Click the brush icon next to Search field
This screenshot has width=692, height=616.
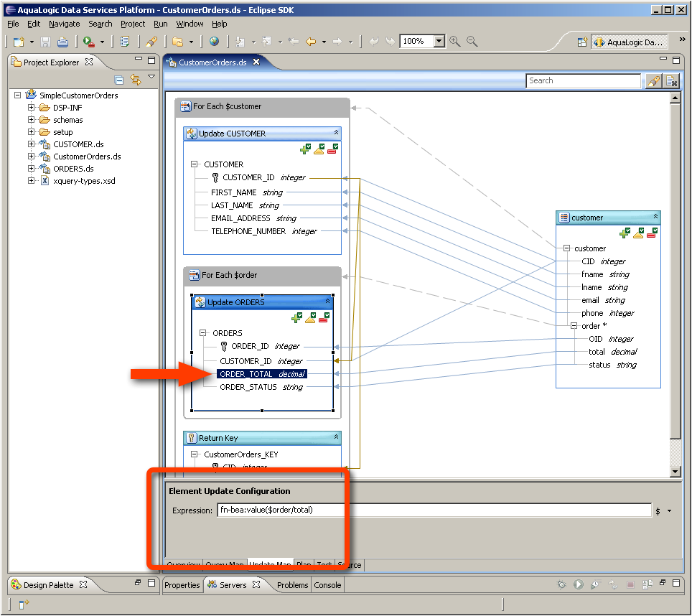click(654, 81)
